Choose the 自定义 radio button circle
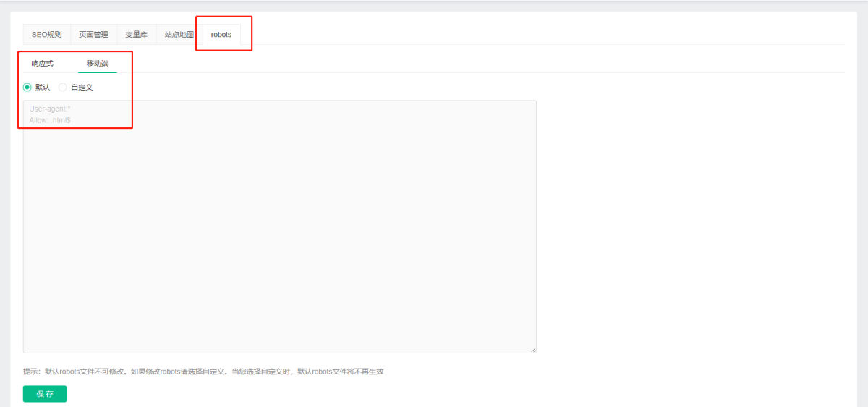Screen dimensions: 868x407 point(63,88)
